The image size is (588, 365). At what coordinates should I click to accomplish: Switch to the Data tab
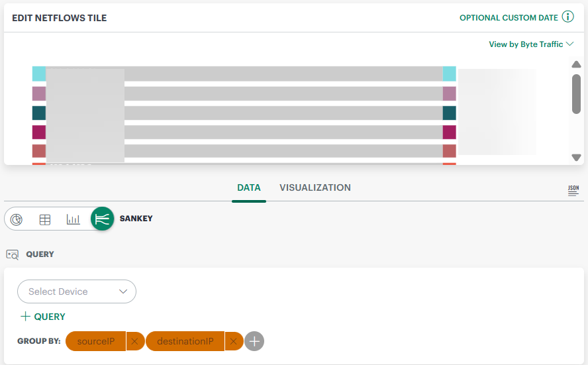click(249, 187)
